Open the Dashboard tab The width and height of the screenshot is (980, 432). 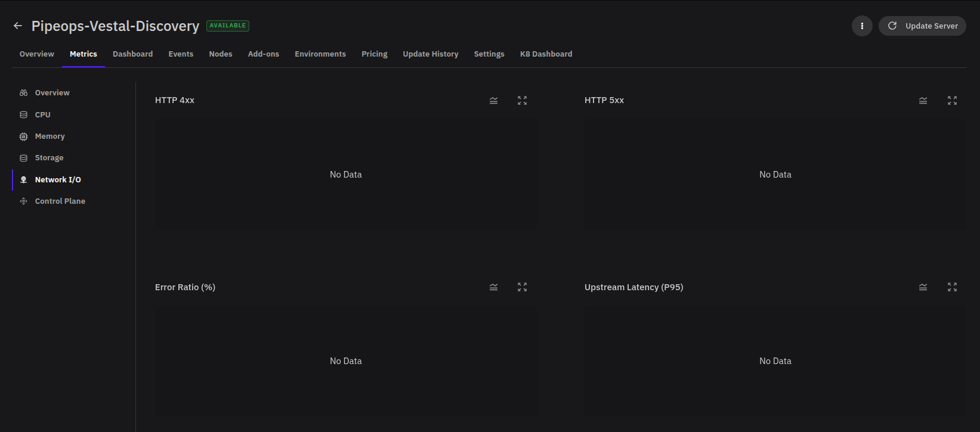point(132,54)
